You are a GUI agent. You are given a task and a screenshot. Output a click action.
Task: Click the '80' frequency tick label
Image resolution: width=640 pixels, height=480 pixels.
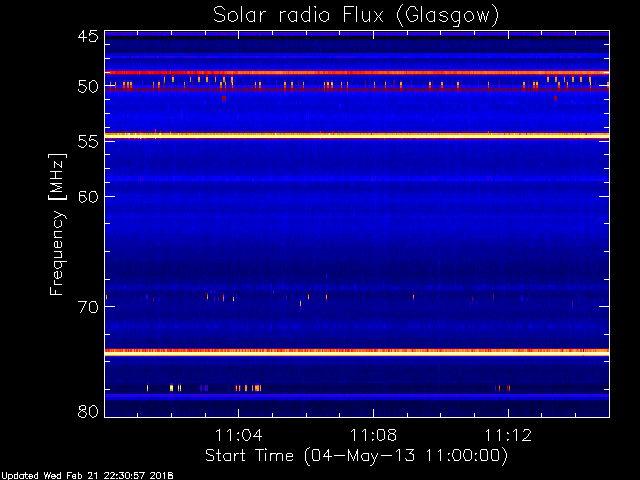[x=88, y=411]
